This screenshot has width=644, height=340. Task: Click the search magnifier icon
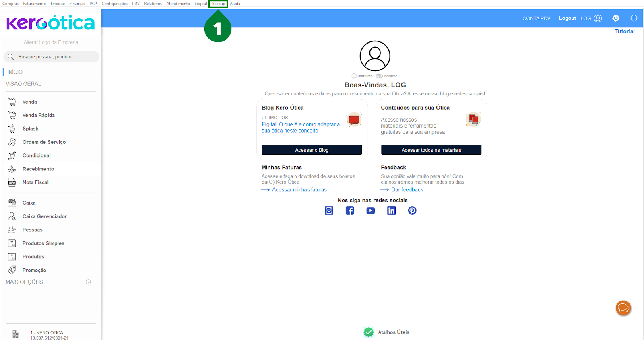[x=11, y=57]
